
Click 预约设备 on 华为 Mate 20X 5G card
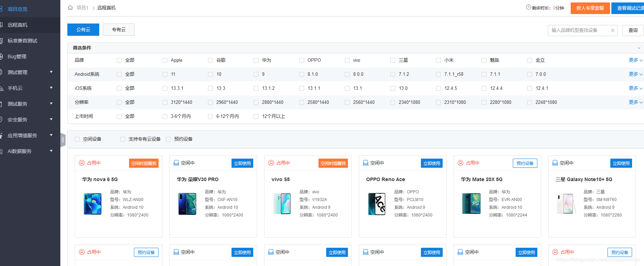click(525, 163)
